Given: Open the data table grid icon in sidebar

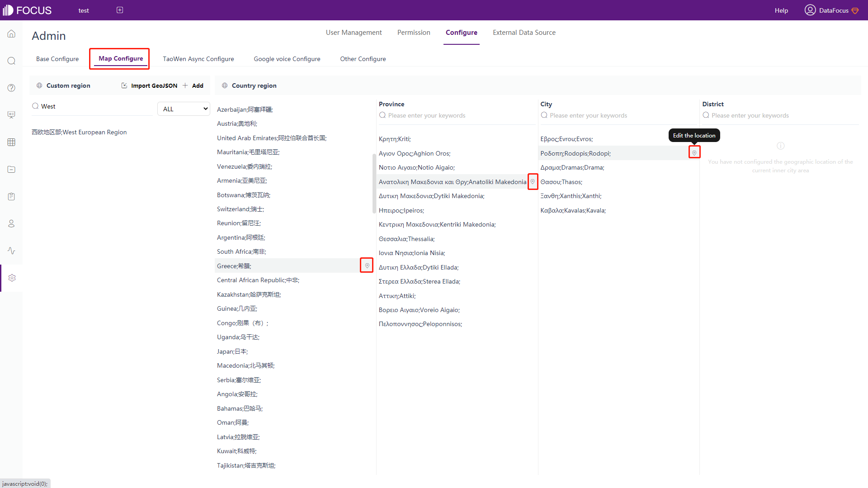Looking at the screenshot, I should (x=11, y=142).
